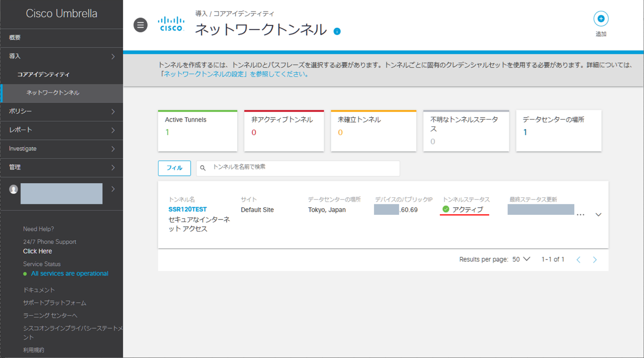Screen dimensions: 644x358
Task: Click the トンネルステータス column header
Action: tap(466, 199)
